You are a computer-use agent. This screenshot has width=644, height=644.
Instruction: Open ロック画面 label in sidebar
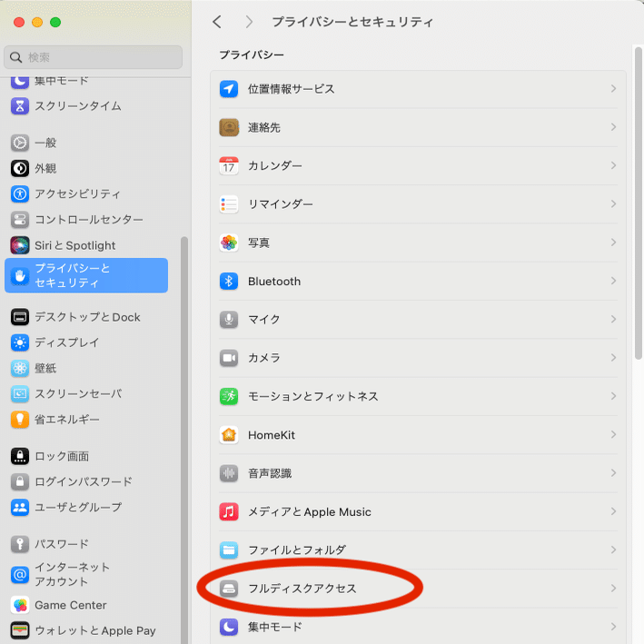[x=62, y=456]
